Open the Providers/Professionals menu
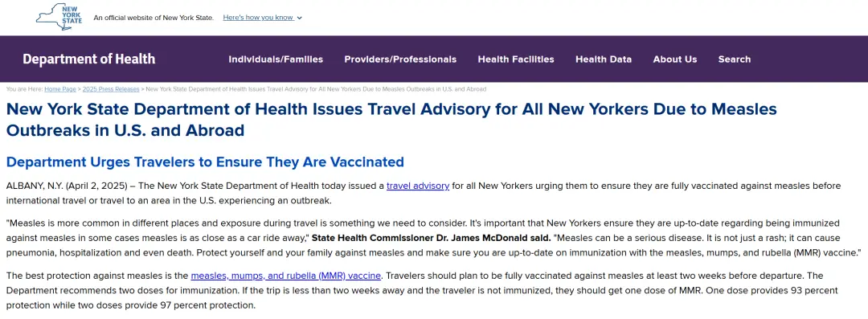Screen dimensions: 868x319 [400, 59]
